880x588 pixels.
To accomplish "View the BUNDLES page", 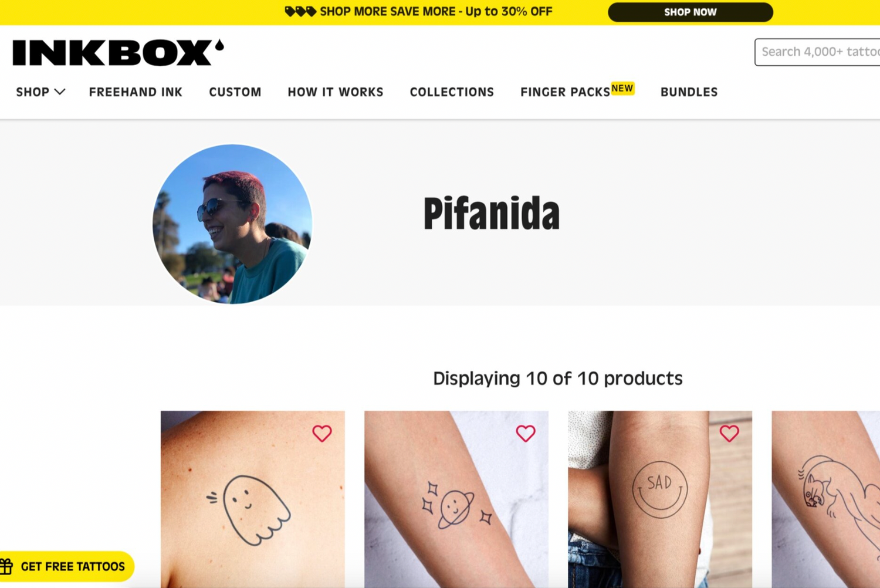I will (689, 92).
